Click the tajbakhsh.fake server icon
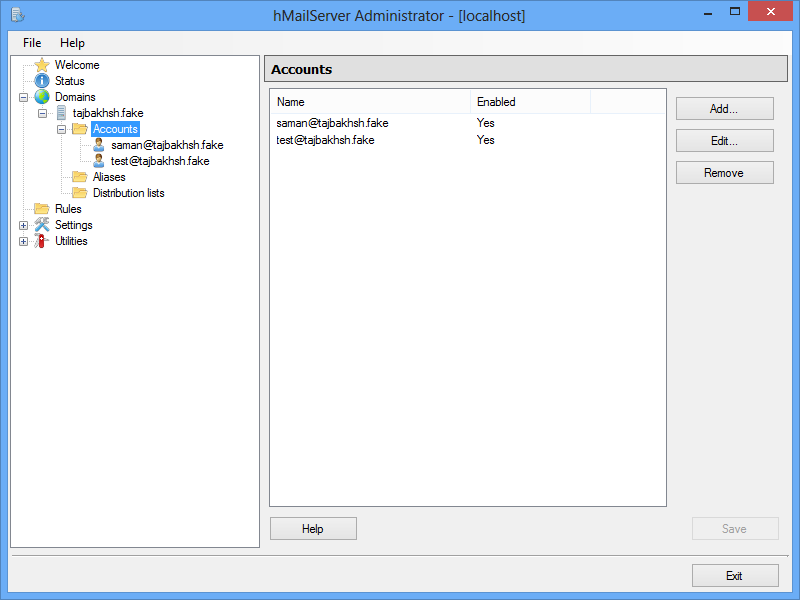 coord(61,113)
